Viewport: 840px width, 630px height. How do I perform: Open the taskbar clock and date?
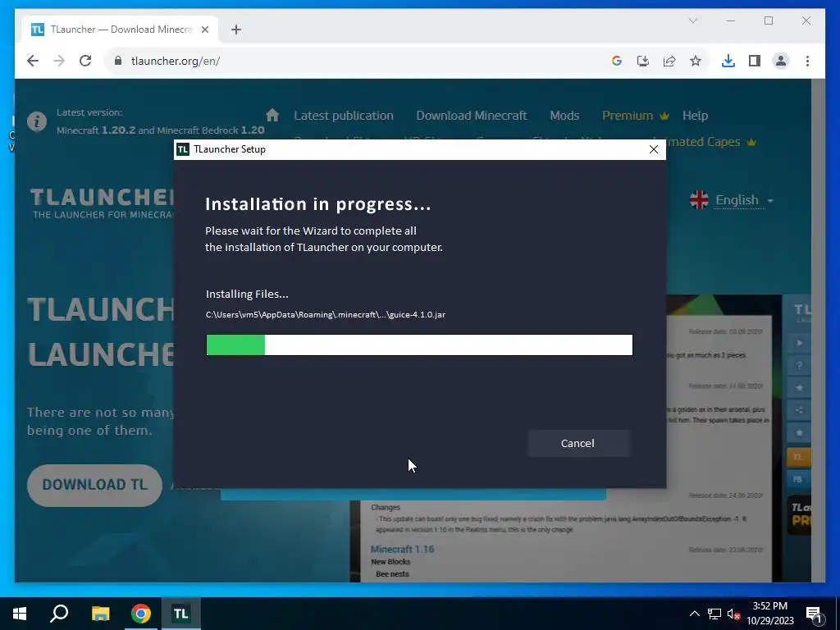coord(769,614)
